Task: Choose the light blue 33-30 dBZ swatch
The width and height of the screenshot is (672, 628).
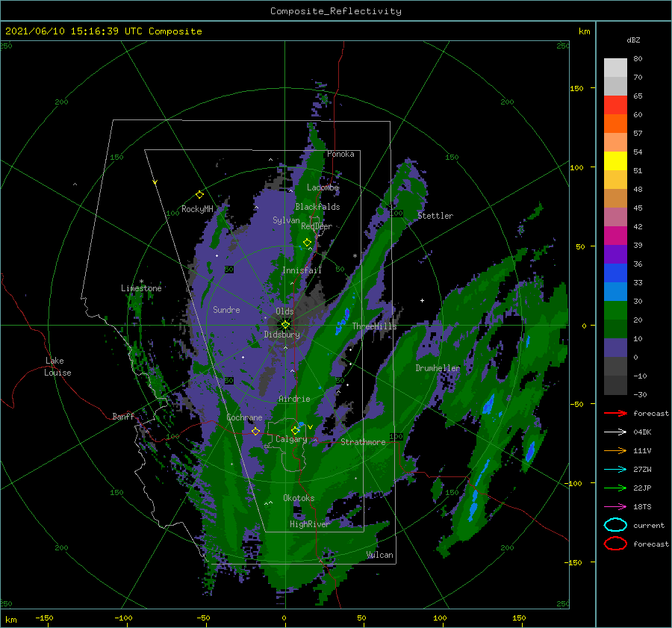Action: (615, 291)
